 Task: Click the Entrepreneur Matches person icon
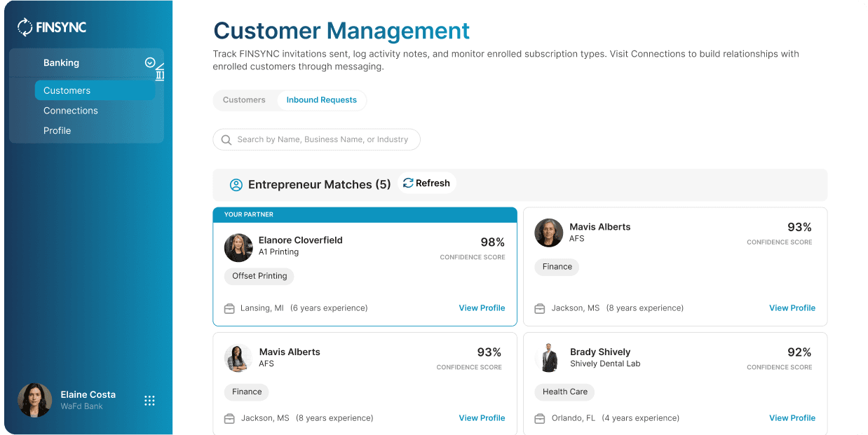pos(236,185)
